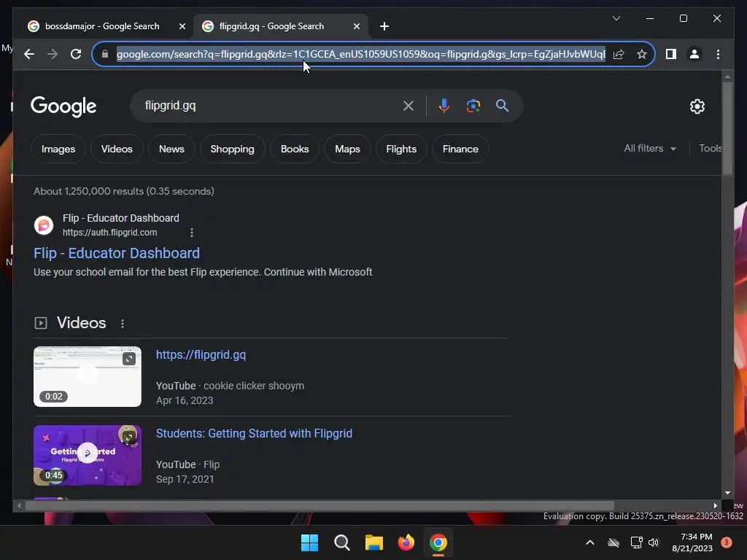Open the Chrome three-dot menu
This screenshot has height=560, width=747.
coord(718,54)
